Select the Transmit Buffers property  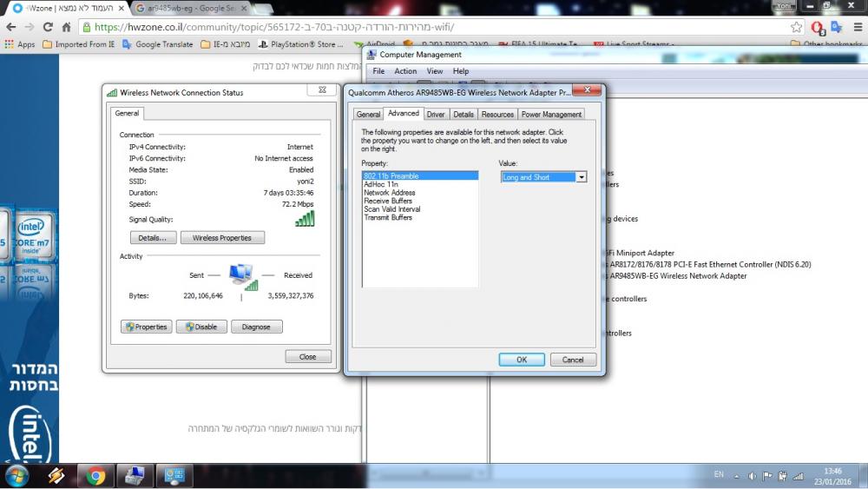420,217
